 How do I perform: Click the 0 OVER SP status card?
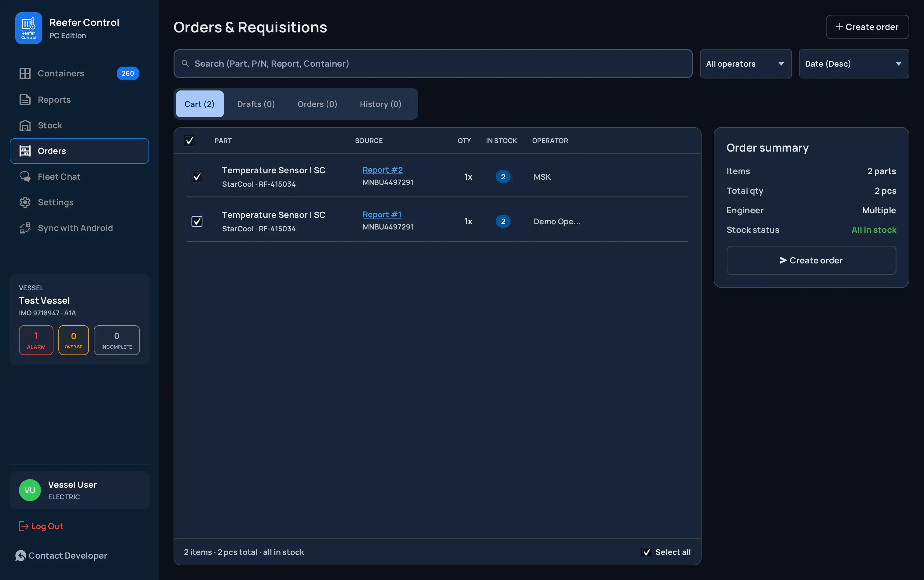pyautogui.click(x=74, y=340)
